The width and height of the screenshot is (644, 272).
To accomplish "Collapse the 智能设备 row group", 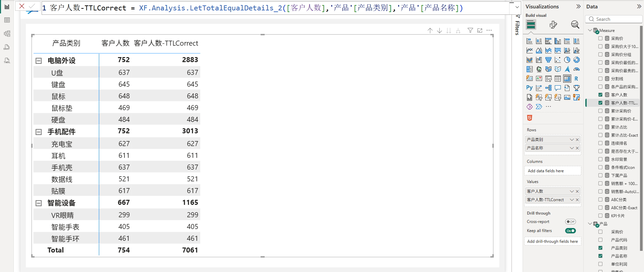I will 39,203.
